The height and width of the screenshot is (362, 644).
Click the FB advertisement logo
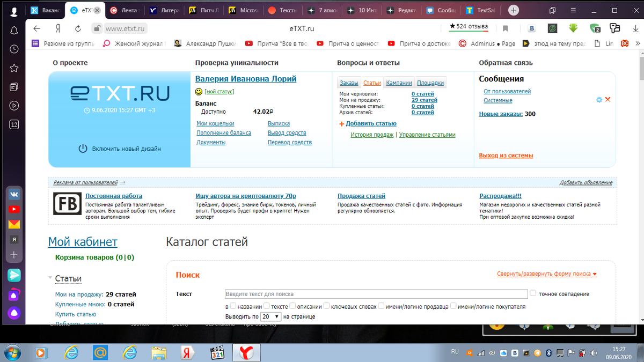click(67, 204)
